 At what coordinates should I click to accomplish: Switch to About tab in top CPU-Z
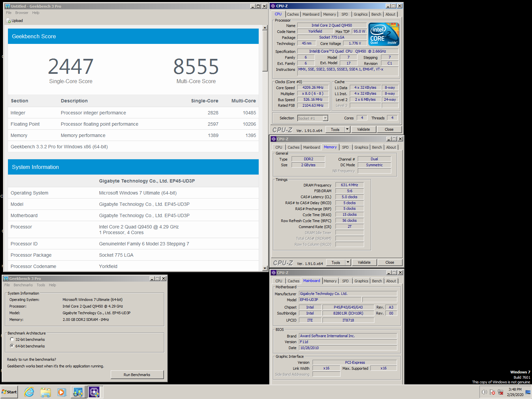(390, 14)
